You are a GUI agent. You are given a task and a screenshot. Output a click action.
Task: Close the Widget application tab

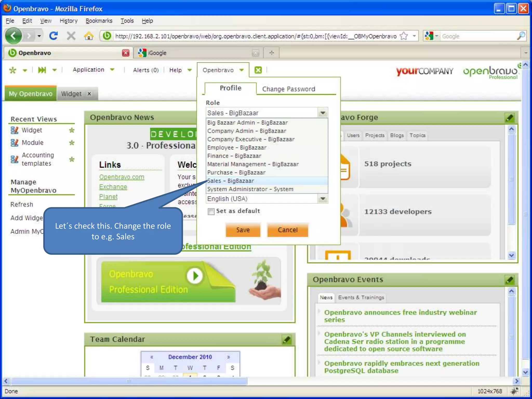[x=89, y=94]
